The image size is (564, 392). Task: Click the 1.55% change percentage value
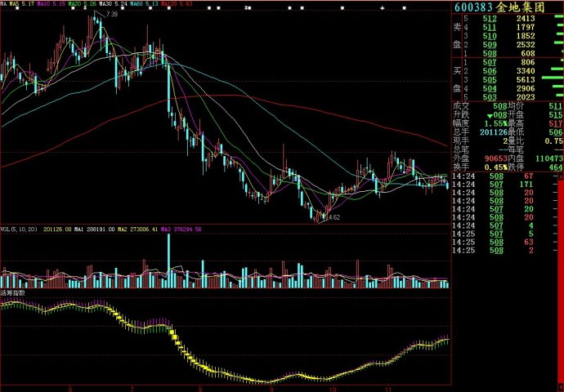tap(495, 123)
